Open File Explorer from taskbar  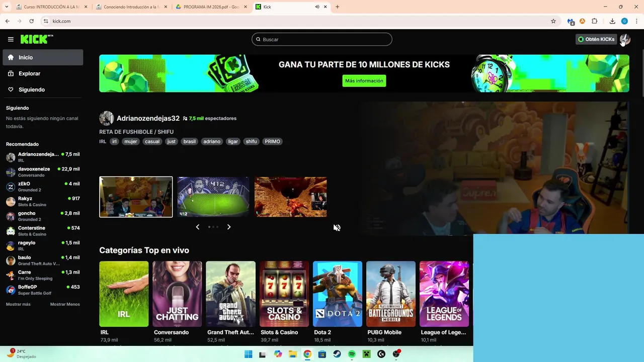pos(293,354)
